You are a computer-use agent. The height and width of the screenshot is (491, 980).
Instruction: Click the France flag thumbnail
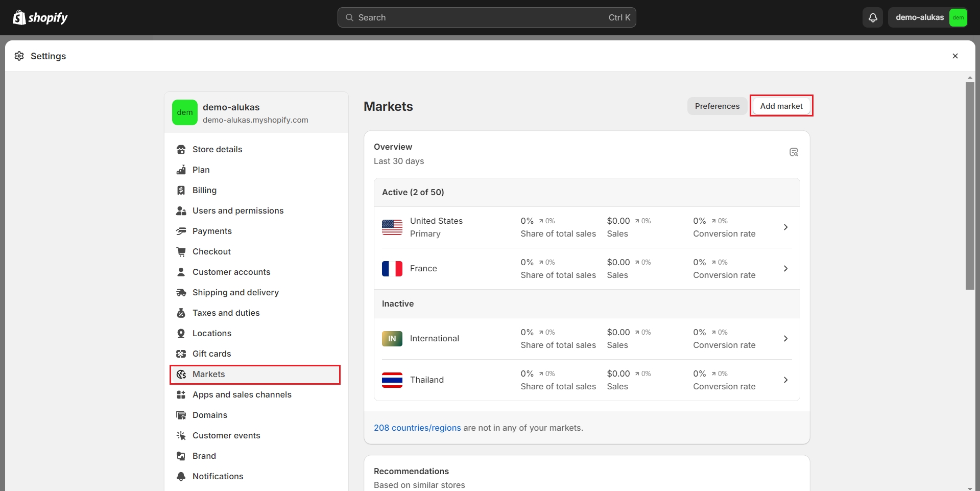pyautogui.click(x=392, y=269)
